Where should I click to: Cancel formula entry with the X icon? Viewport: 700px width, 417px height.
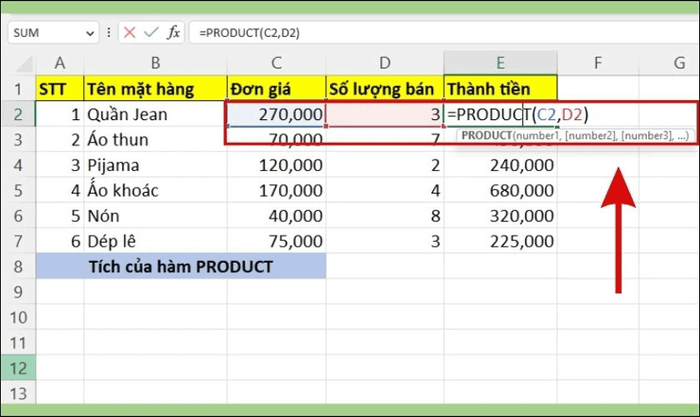click(x=129, y=33)
